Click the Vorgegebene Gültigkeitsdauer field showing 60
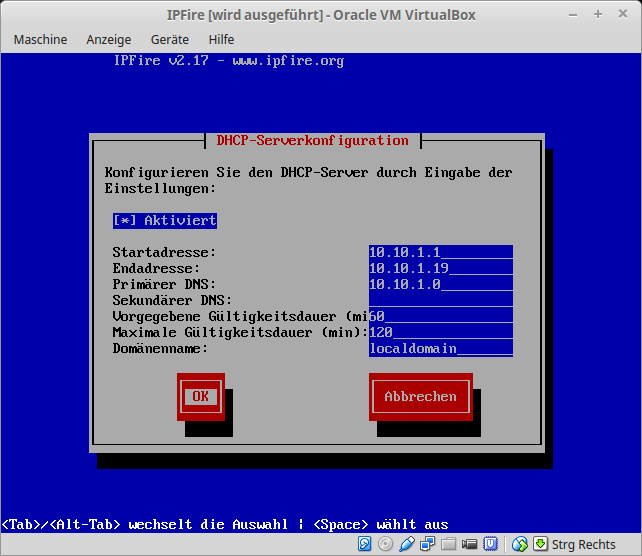The image size is (642, 556). pyautogui.click(x=441, y=316)
